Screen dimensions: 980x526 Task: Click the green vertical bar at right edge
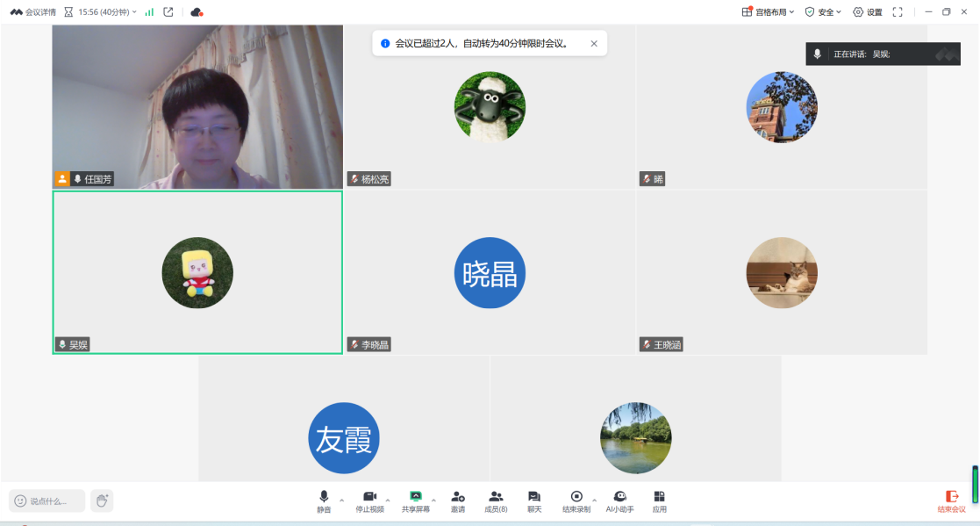click(x=975, y=484)
